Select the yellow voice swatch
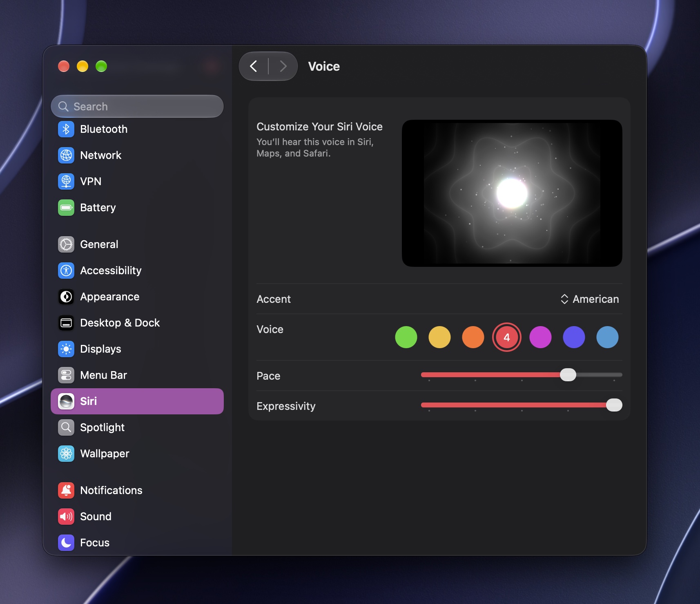Screen dimensions: 700x604 (x=439, y=337)
